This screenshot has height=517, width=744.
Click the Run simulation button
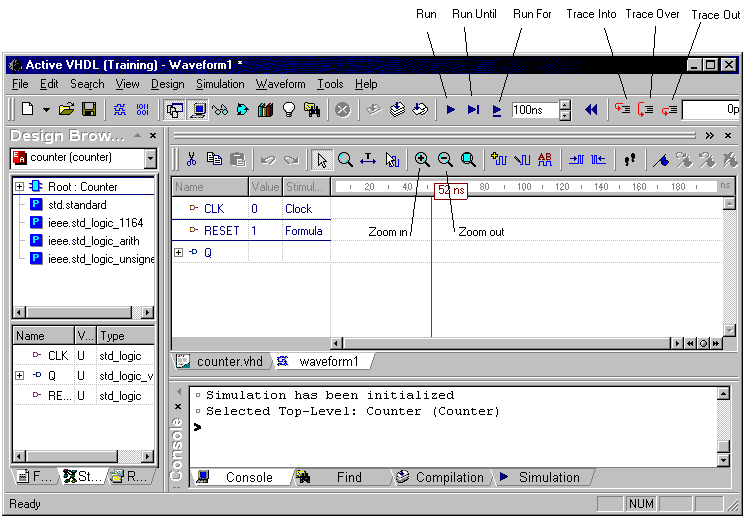click(451, 110)
